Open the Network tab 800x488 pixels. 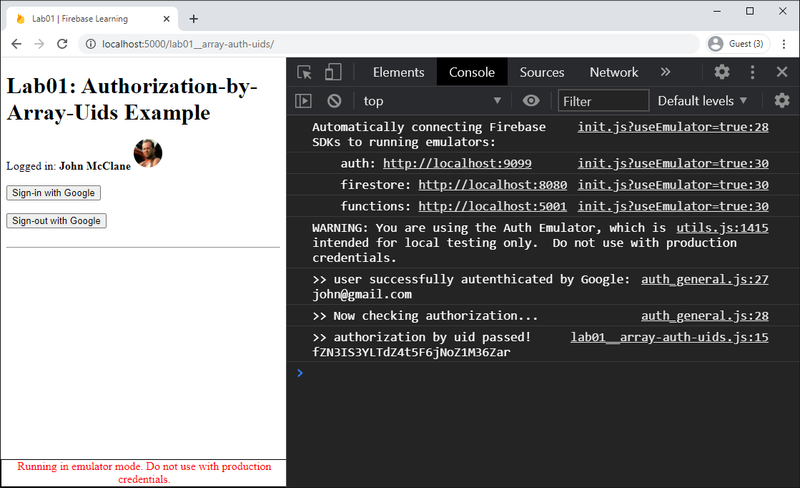pos(614,72)
